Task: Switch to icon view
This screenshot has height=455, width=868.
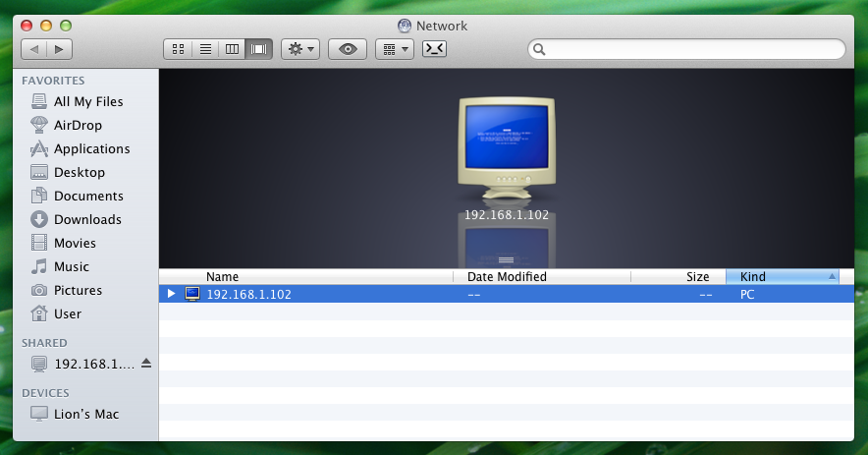Action: coord(178,49)
